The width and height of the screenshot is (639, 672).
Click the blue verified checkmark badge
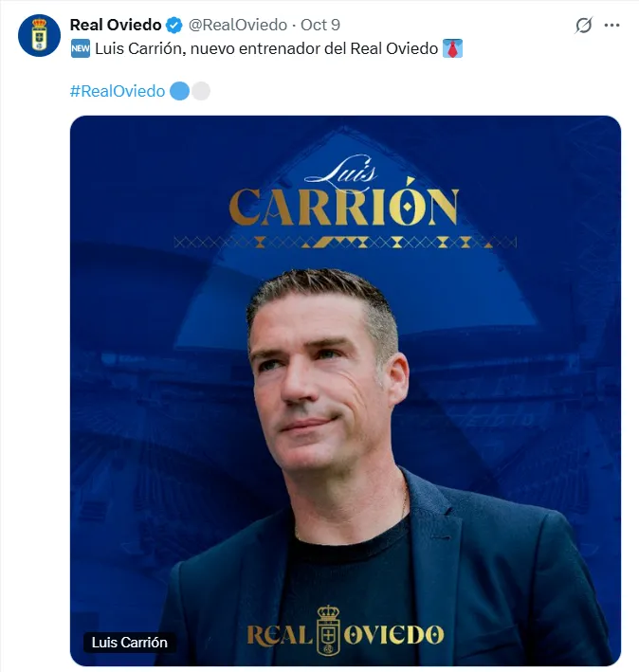(x=174, y=25)
